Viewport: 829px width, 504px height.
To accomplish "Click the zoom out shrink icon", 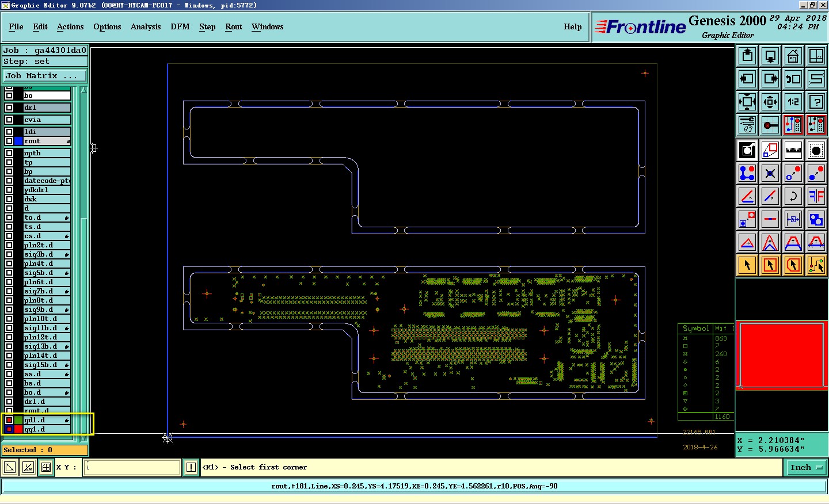I will (x=770, y=102).
